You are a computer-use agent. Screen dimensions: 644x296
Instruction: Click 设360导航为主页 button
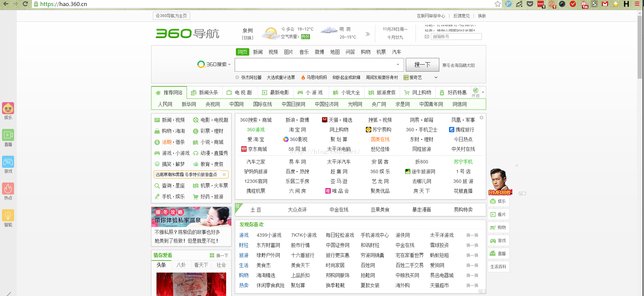171,16
